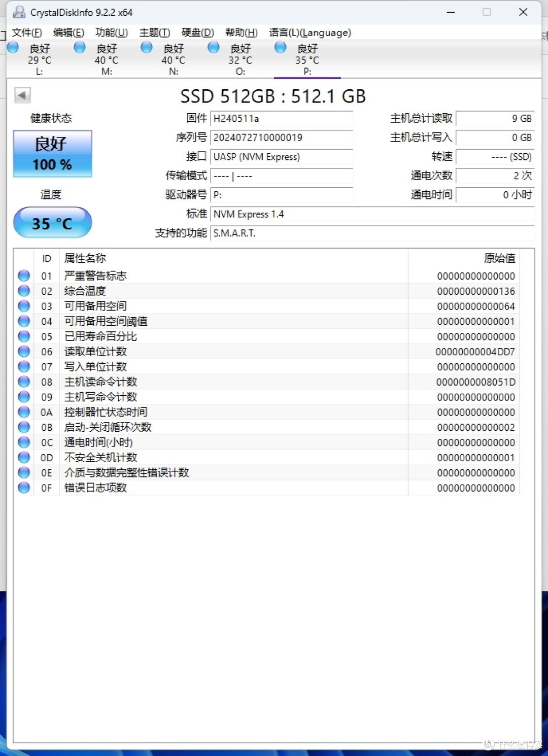This screenshot has width=548, height=756.
Task: Select disk O: status circle icon
Action: tap(214, 48)
